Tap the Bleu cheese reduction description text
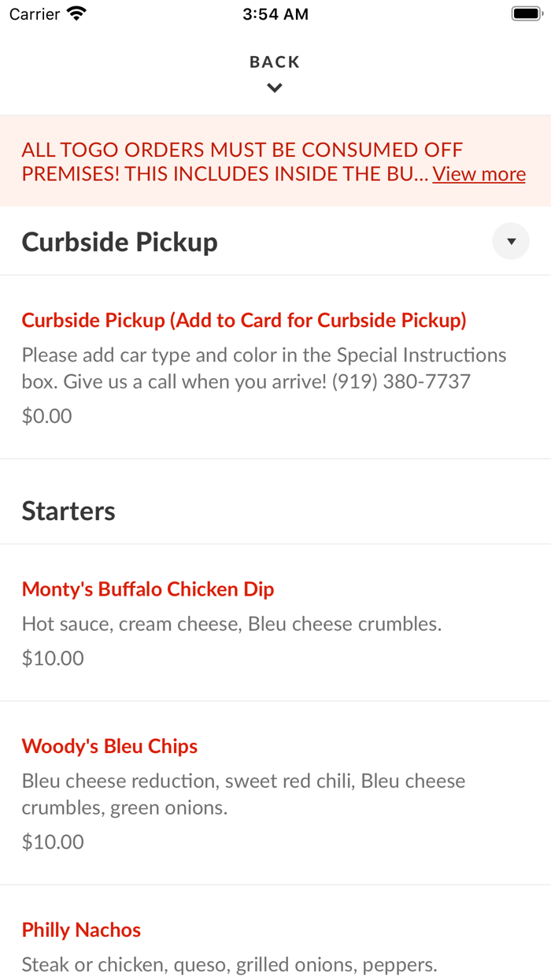551x980 pixels. point(243,794)
